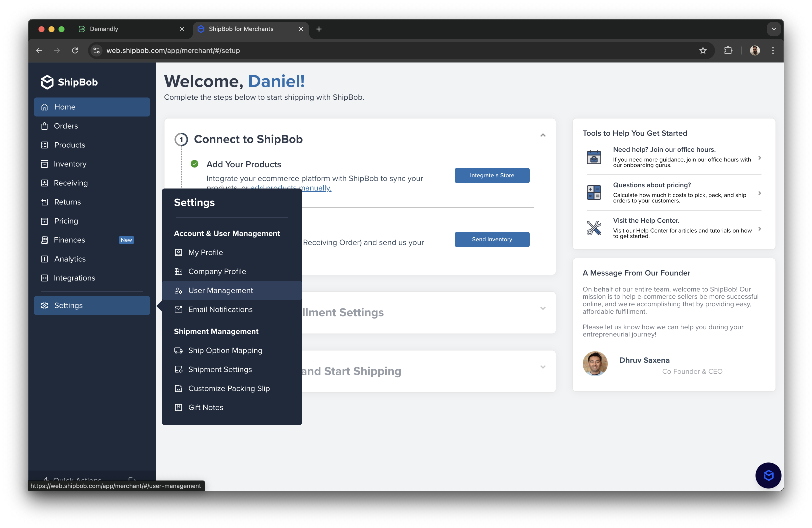Open User Management in Settings menu

point(220,290)
